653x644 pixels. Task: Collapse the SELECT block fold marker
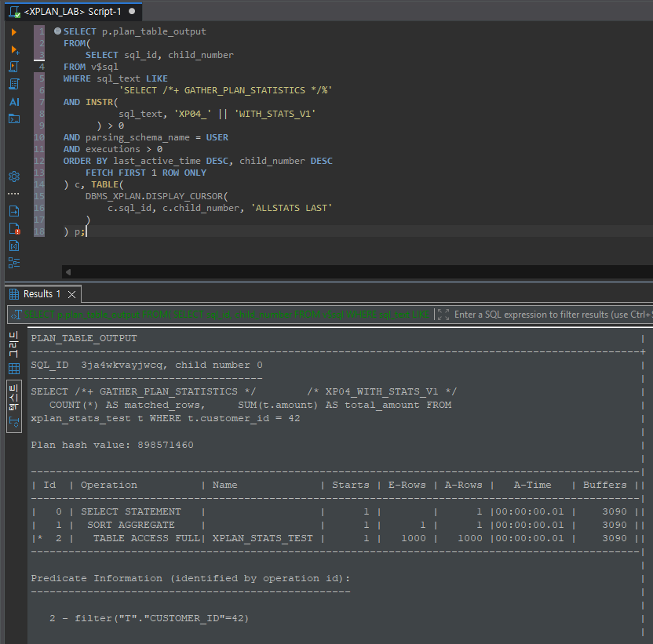pos(57,31)
